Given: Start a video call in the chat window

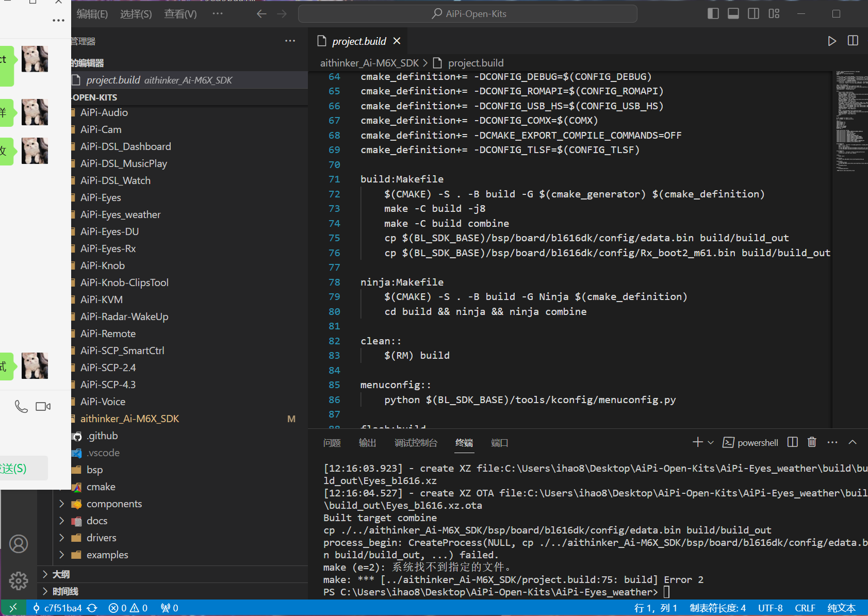Looking at the screenshot, I should [43, 407].
